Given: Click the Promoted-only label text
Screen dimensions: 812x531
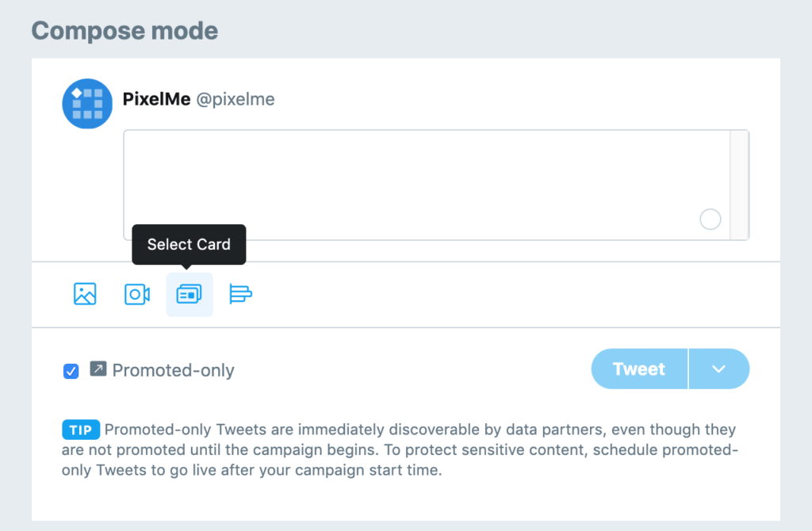Looking at the screenshot, I should 173,370.
